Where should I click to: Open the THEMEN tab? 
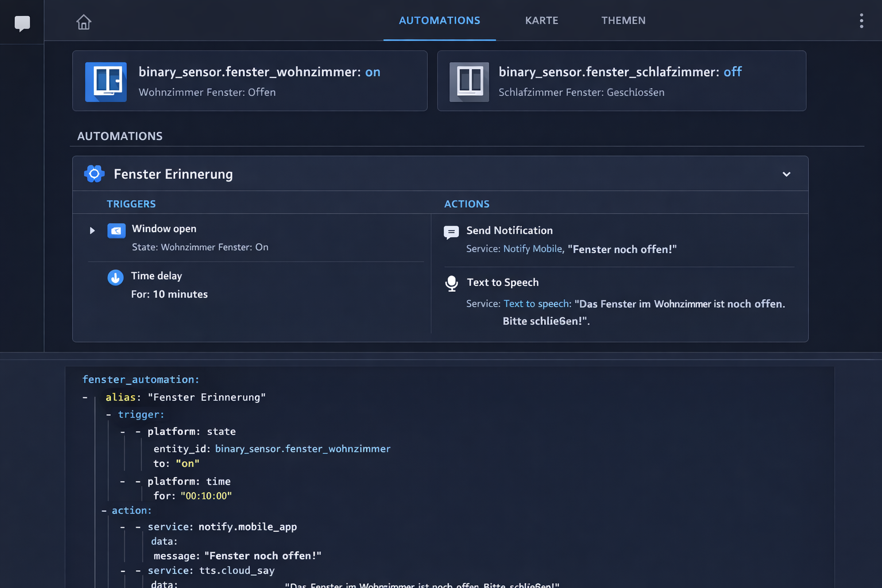pyautogui.click(x=624, y=20)
